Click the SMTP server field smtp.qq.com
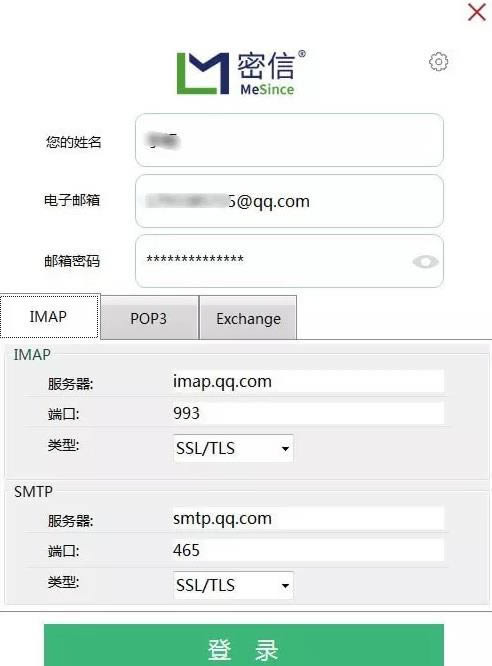 pyautogui.click(x=308, y=518)
